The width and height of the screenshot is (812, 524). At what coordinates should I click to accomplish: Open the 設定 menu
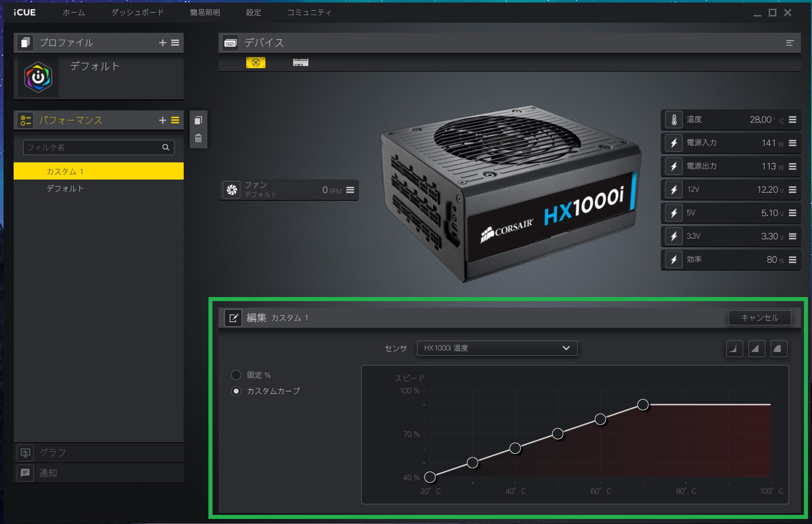[x=254, y=13]
